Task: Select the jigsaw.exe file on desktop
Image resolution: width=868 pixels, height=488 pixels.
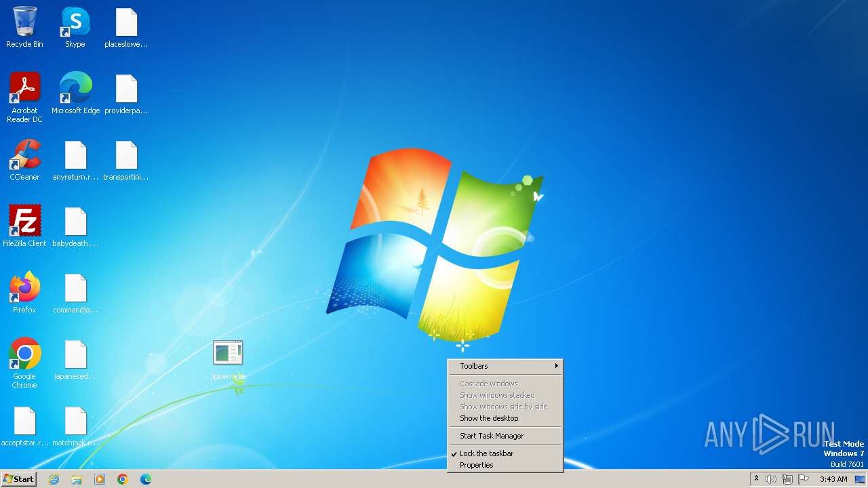Action: click(x=228, y=360)
